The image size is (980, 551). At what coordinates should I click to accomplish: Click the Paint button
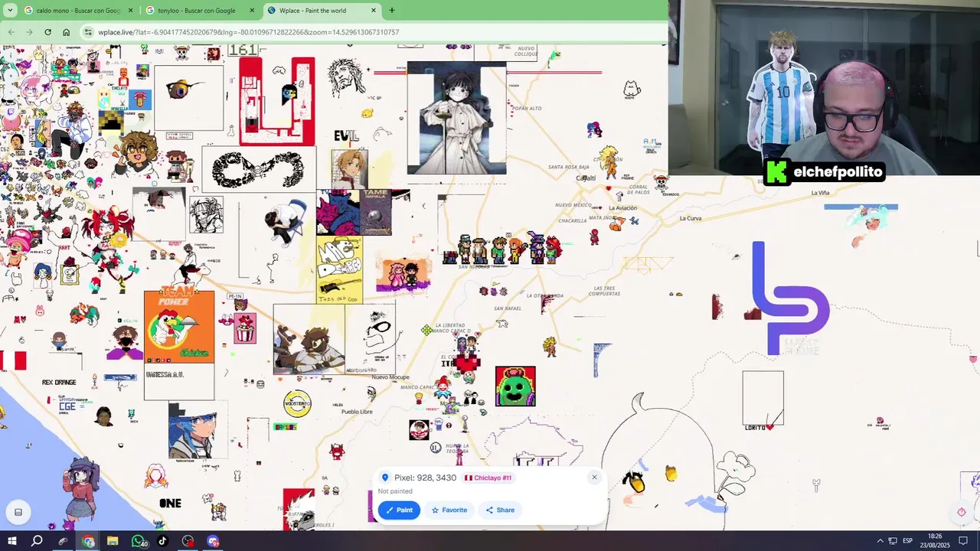[399, 510]
